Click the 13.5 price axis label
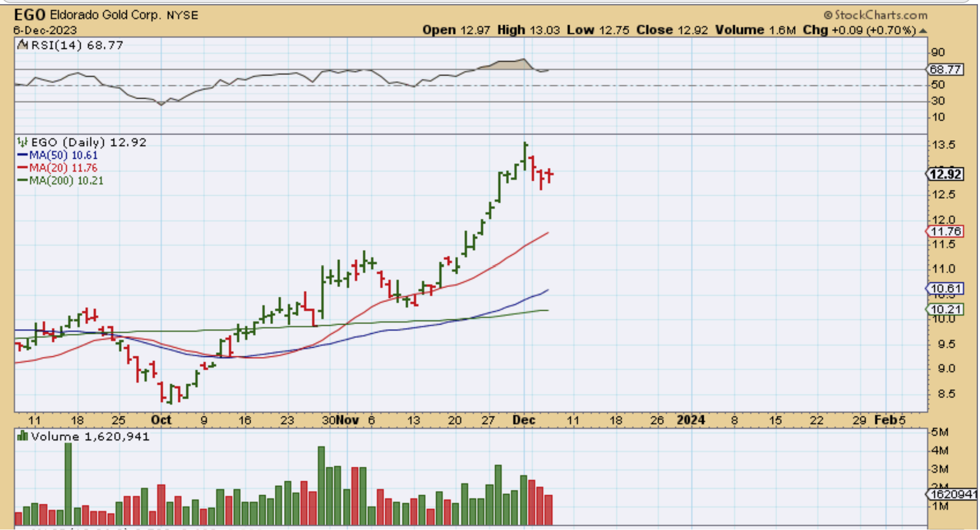The image size is (980, 530). 944,145
